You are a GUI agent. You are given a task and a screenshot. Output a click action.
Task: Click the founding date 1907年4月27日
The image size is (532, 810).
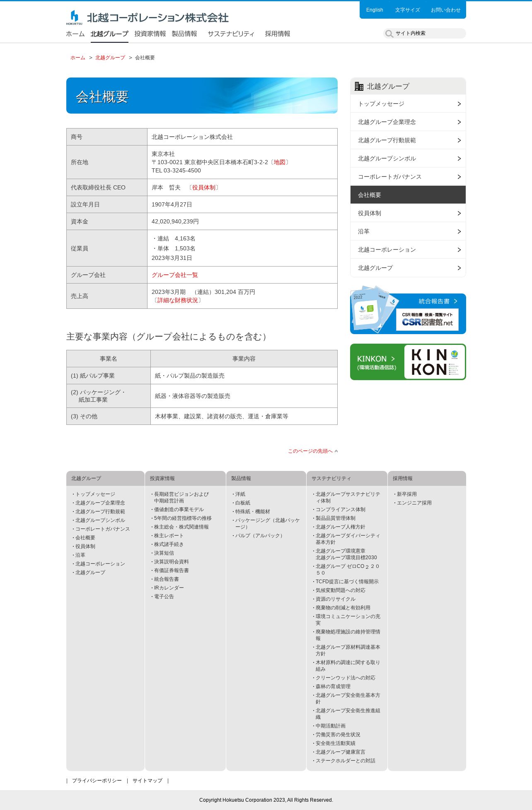pos(172,204)
